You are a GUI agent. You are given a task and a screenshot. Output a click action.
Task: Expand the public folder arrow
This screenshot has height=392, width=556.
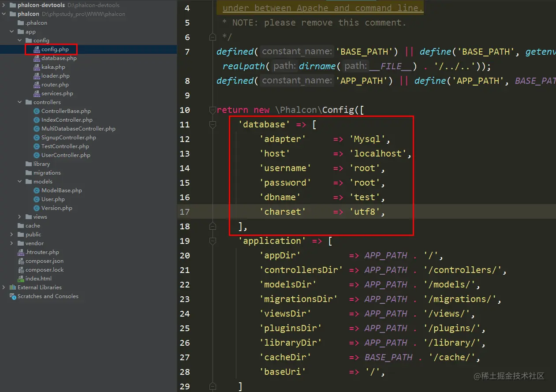(12, 235)
